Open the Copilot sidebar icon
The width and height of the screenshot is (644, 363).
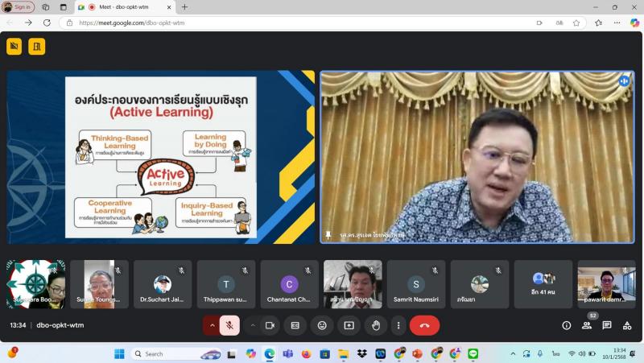coord(634,23)
